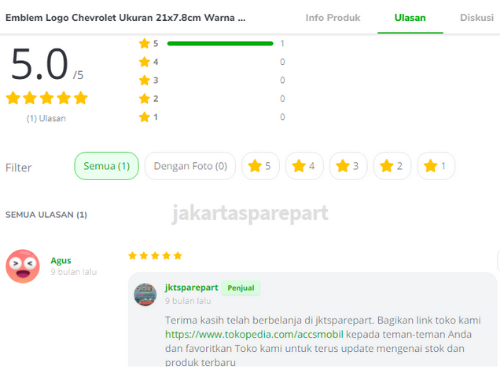Select the Semua (1) filter

pyautogui.click(x=106, y=166)
